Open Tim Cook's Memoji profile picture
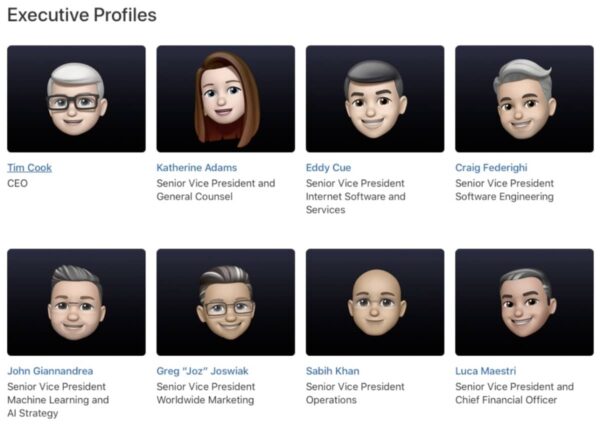600x433 pixels. pyautogui.click(x=76, y=99)
